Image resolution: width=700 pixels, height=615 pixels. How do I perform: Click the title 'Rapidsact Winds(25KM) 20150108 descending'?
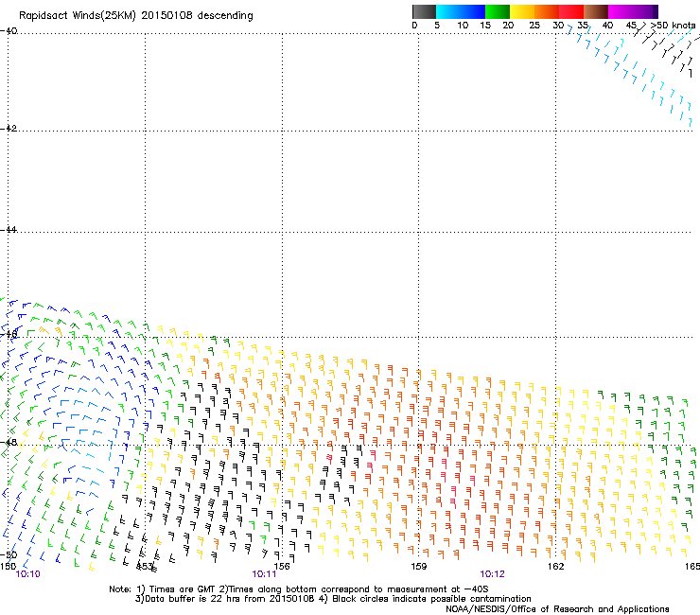click(x=135, y=16)
